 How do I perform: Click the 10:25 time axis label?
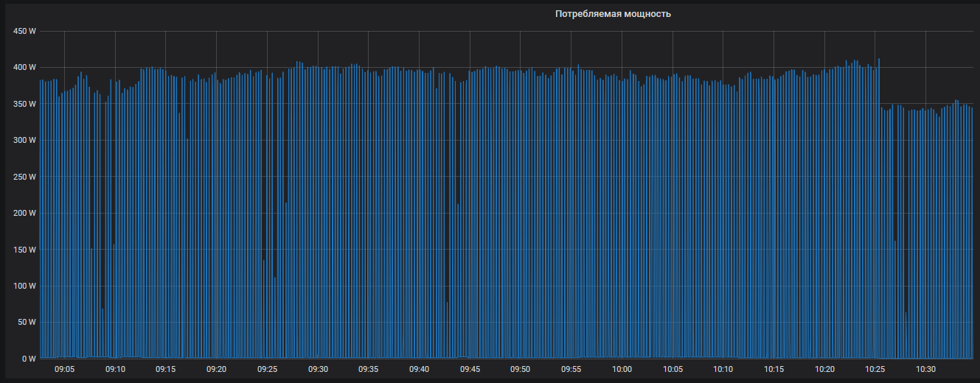pyautogui.click(x=875, y=369)
